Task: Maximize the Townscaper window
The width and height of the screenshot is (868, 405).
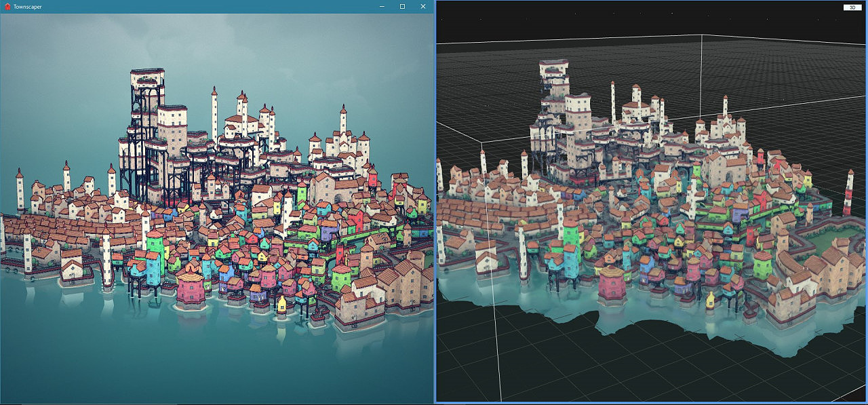Action: (x=402, y=6)
